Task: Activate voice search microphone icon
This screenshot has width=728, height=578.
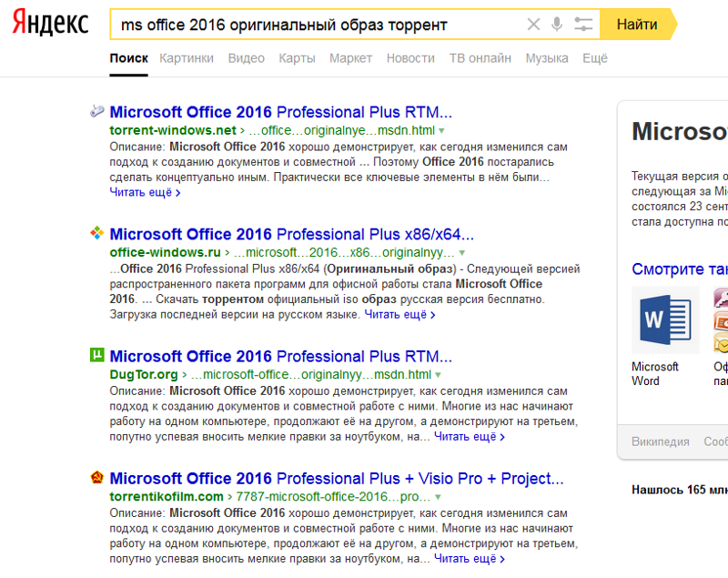Action: pos(557,25)
